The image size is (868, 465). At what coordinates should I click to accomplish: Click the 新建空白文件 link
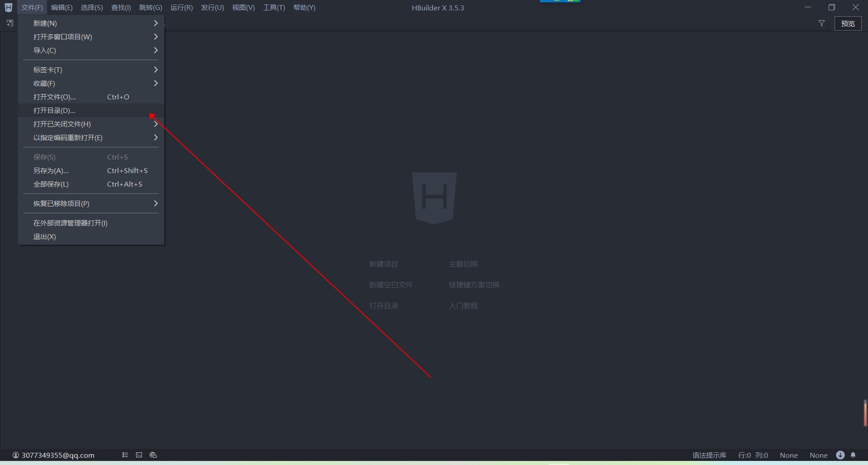pyautogui.click(x=391, y=285)
